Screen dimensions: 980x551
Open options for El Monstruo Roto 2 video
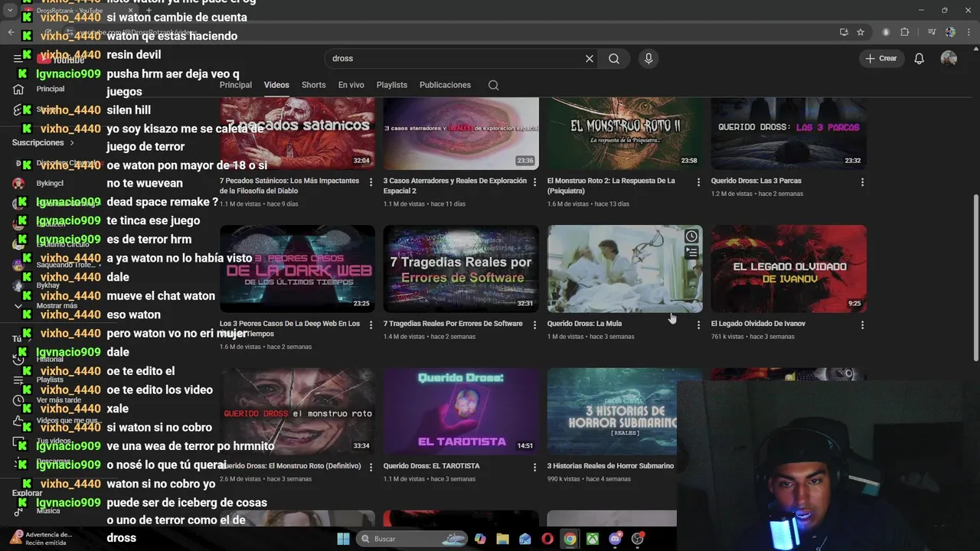[x=698, y=182]
